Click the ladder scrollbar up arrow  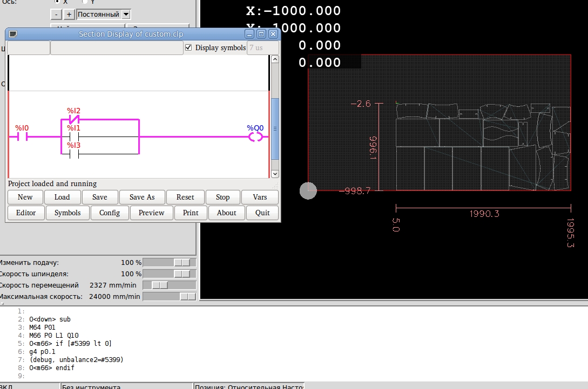(x=275, y=59)
